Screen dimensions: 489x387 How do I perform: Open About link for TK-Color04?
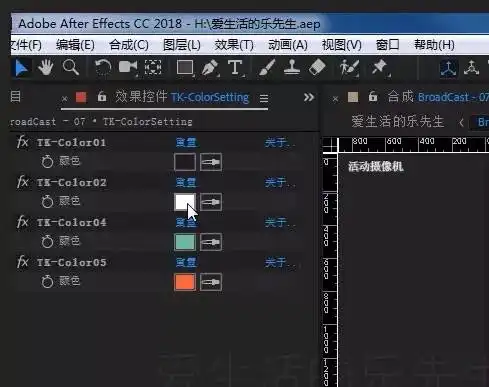pyautogui.click(x=280, y=222)
